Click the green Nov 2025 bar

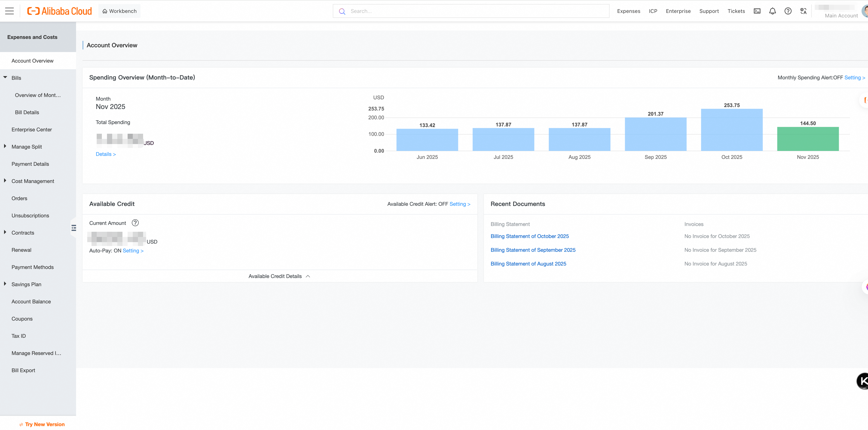point(808,139)
